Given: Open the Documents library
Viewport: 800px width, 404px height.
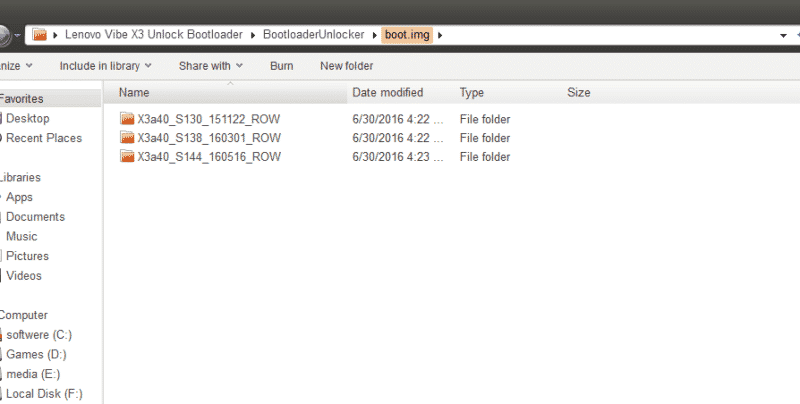Looking at the screenshot, I should coord(35,216).
